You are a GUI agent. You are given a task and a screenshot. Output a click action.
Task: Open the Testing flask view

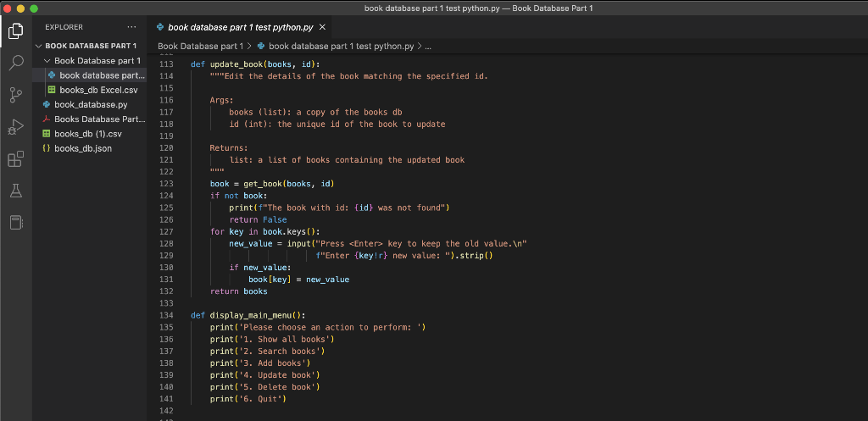16,191
